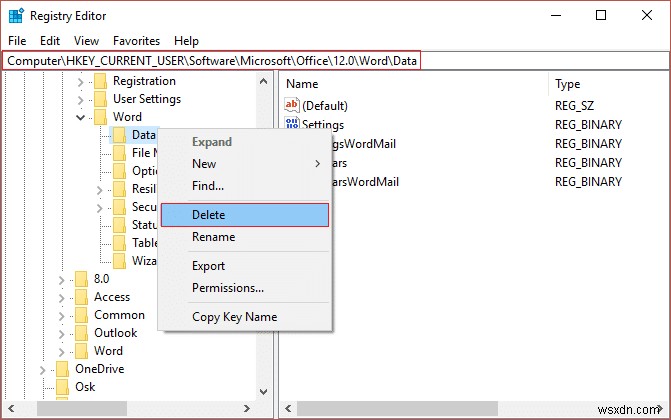This screenshot has height=420, width=671.
Task: Expand the Outlook key
Action: pyautogui.click(x=61, y=334)
